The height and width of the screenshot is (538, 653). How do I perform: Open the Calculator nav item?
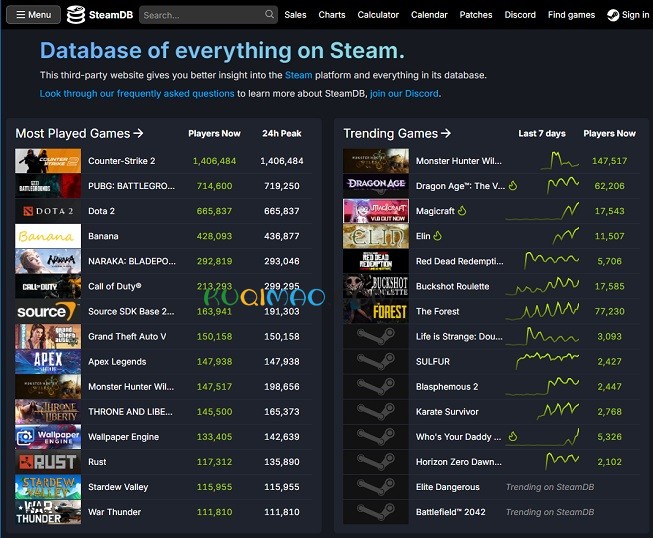tap(378, 15)
